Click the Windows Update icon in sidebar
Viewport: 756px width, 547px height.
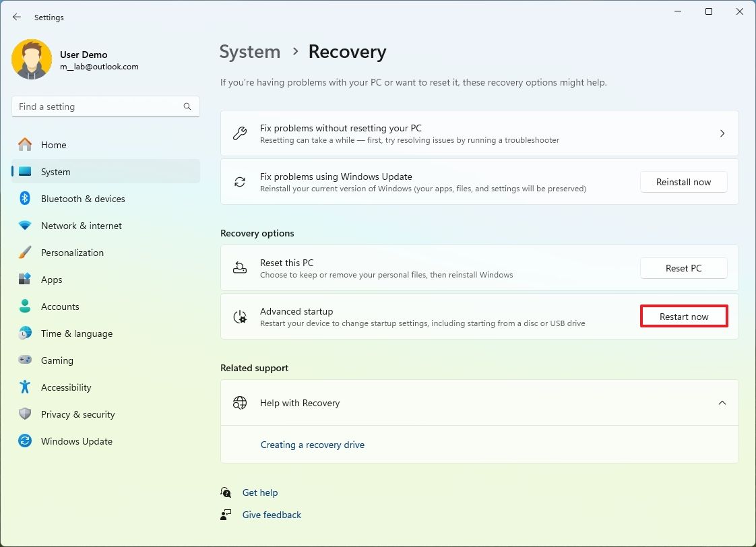click(25, 441)
